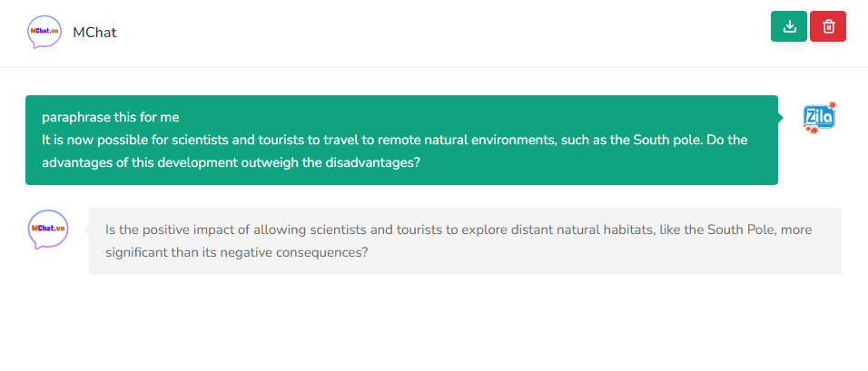868x371 pixels.
Task: Select the gray bot reply bubble
Action: (465, 241)
